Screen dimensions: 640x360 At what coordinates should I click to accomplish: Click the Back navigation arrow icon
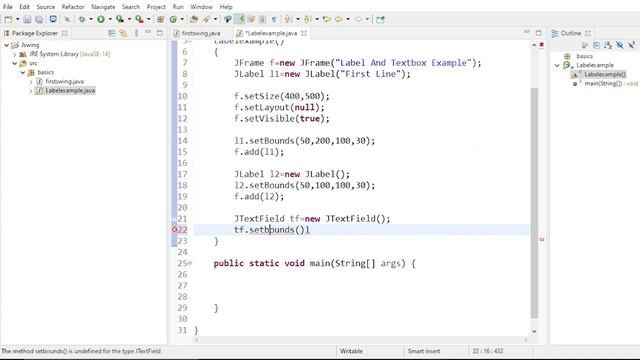click(339, 19)
